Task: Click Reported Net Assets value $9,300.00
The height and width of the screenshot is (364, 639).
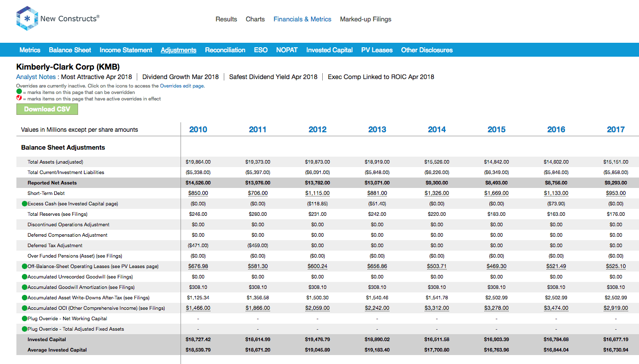Action: pos(437,183)
